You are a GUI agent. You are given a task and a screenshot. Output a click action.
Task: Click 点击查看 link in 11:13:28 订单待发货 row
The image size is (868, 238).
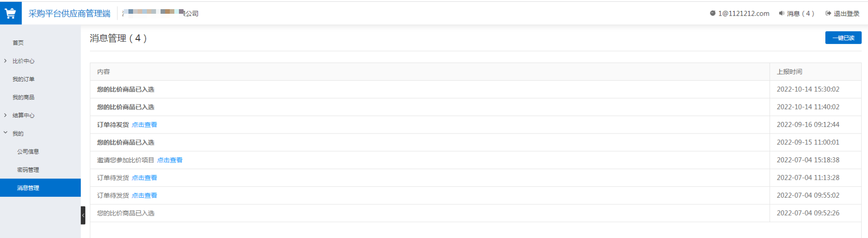tap(145, 177)
